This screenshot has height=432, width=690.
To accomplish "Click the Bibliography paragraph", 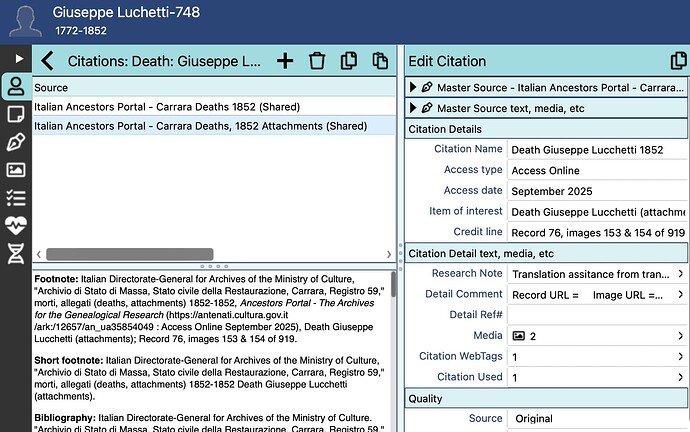I will tap(209, 422).
